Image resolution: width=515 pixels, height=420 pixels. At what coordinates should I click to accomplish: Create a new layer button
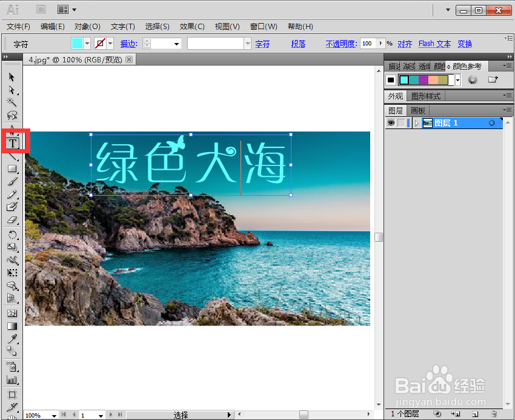pyautogui.click(x=475, y=414)
